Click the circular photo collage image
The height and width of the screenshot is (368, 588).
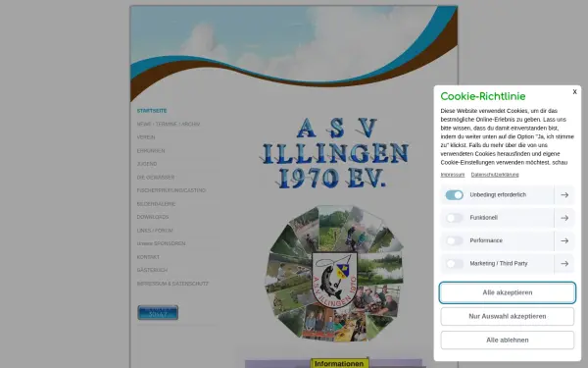[334, 274]
